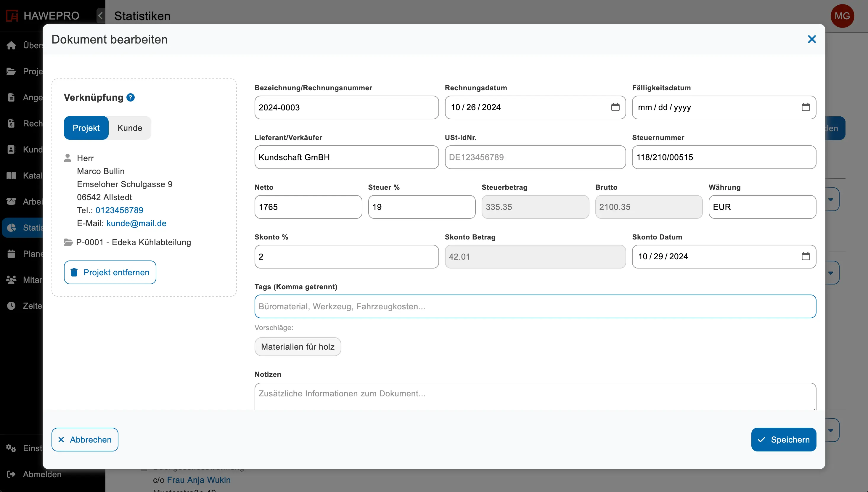Cancel editing with the Abbrechen button
Image resolution: width=868 pixels, height=492 pixels.
[x=85, y=440]
